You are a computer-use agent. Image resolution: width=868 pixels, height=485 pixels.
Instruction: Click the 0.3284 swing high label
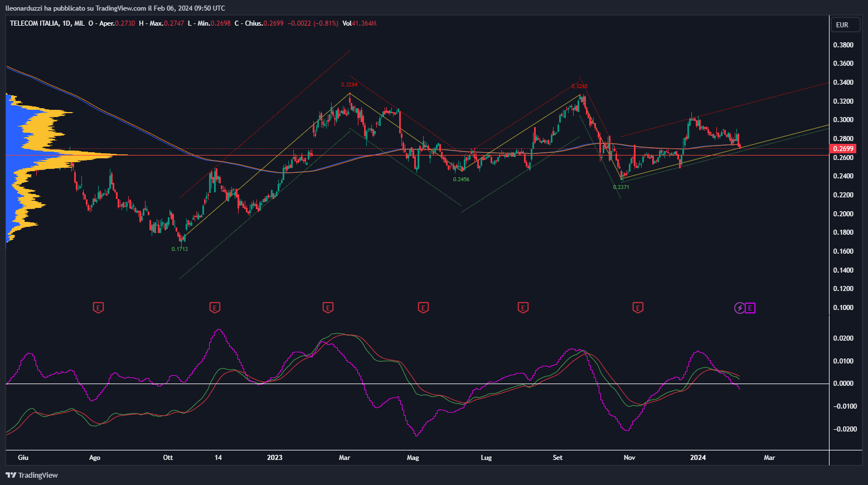click(349, 85)
